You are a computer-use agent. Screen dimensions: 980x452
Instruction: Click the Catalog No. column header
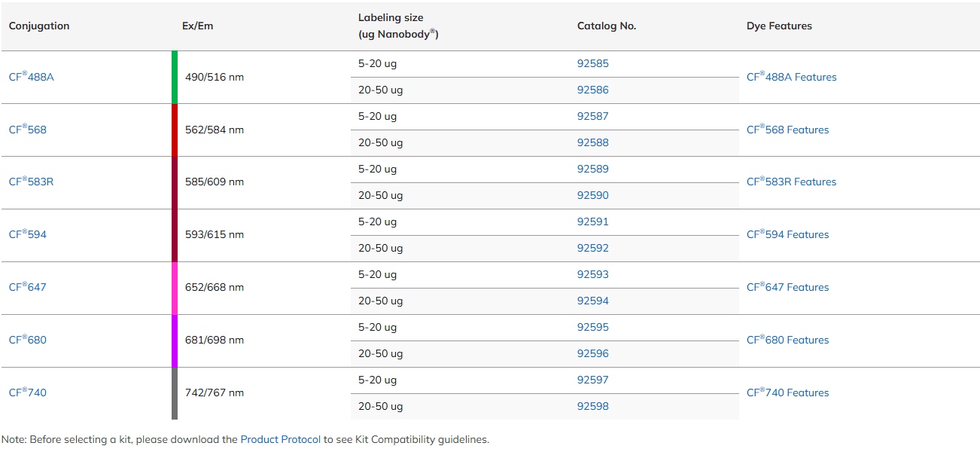tap(607, 26)
